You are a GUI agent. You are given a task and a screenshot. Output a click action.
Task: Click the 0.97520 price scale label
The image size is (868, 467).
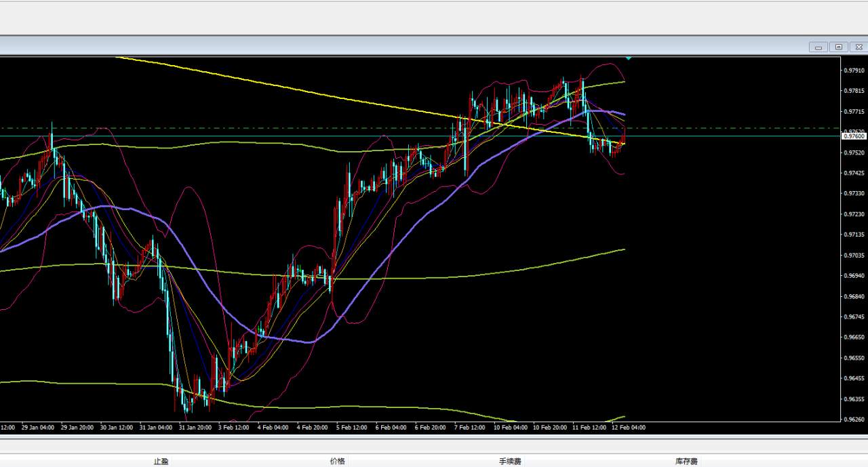854,153
